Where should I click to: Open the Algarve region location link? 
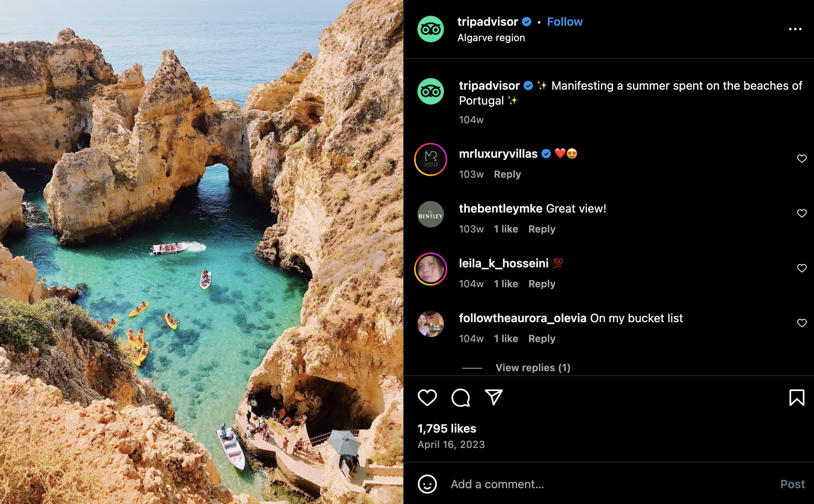click(x=491, y=38)
